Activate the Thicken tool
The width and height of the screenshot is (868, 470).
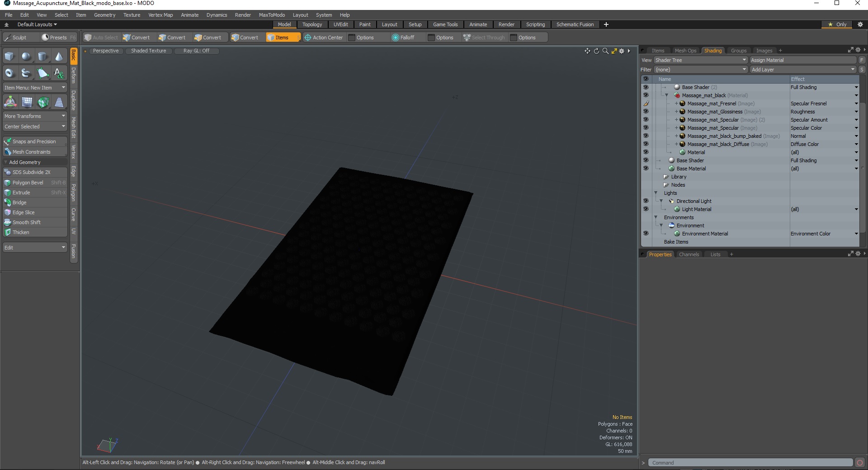point(35,232)
